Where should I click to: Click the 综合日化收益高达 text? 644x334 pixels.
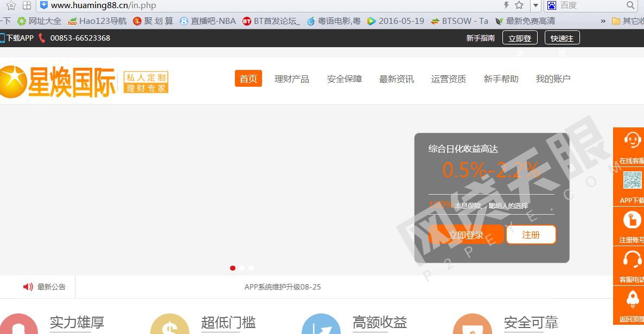(463, 149)
